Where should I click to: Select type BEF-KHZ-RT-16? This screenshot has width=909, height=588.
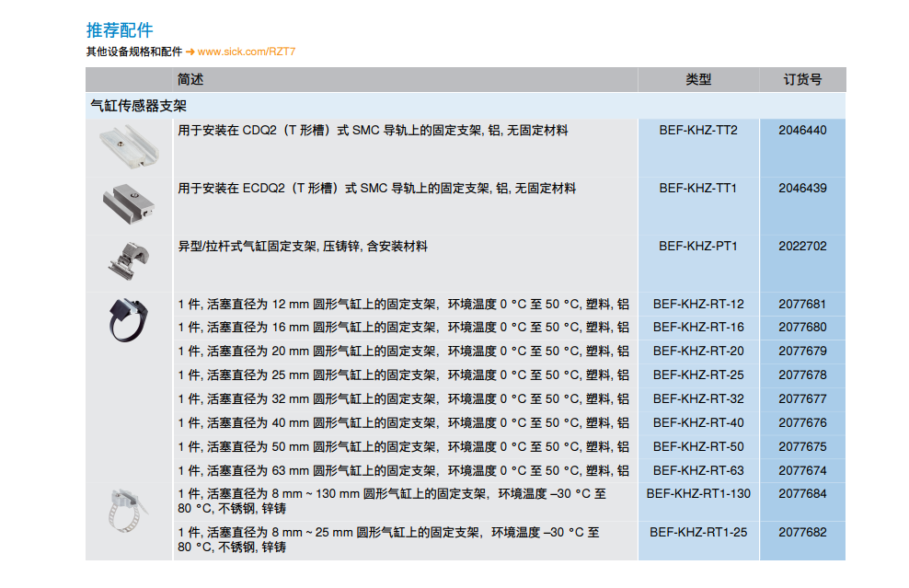pyautogui.click(x=698, y=327)
